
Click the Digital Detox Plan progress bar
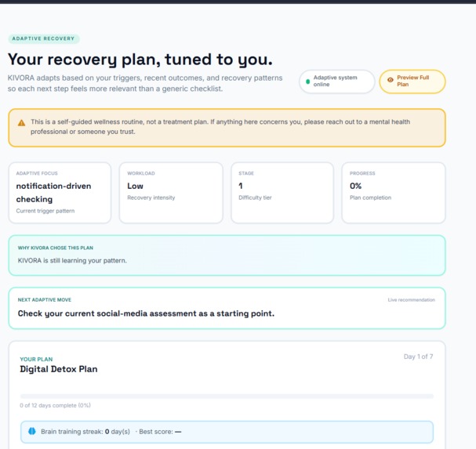[x=227, y=396]
